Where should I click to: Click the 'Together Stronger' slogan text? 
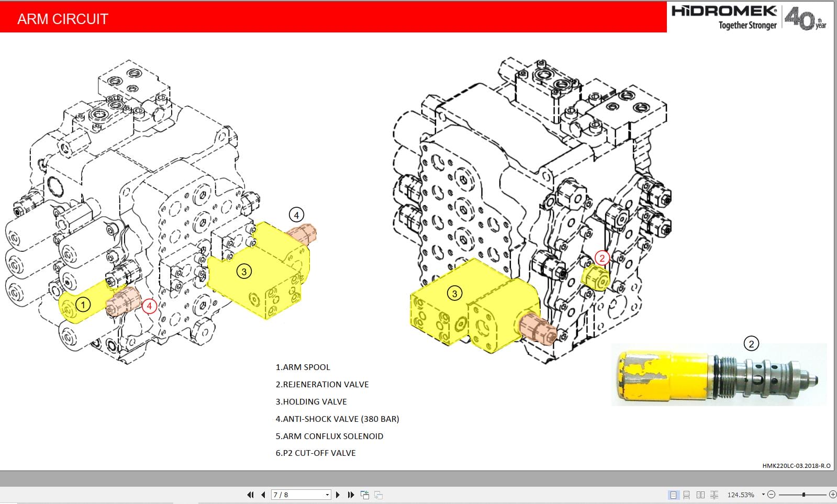(747, 25)
